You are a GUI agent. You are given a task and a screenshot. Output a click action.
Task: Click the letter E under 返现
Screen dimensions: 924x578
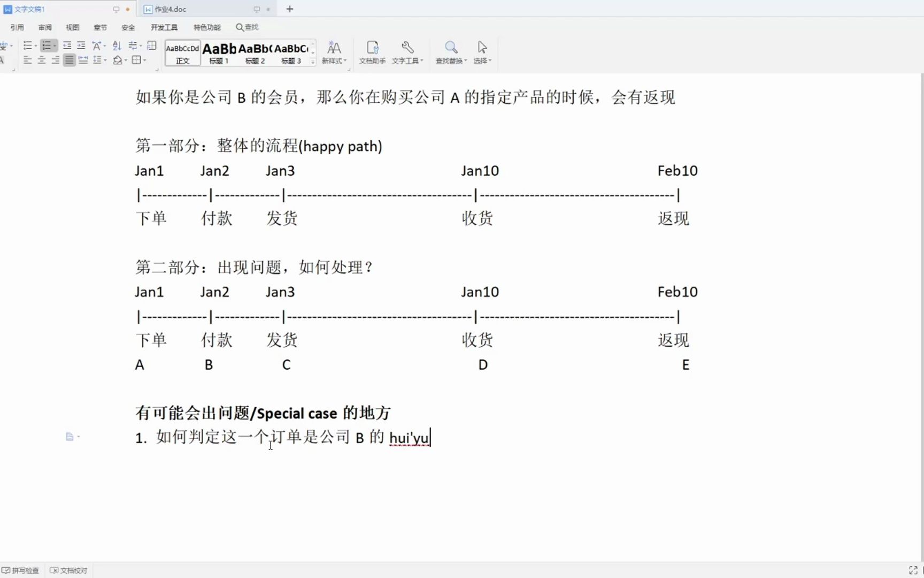pyautogui.click(x=686, y=365)
